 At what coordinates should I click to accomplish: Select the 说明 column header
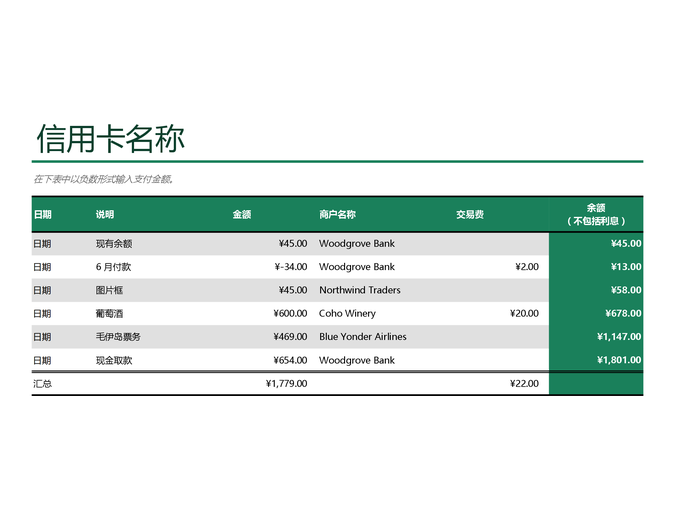point(105,214)
